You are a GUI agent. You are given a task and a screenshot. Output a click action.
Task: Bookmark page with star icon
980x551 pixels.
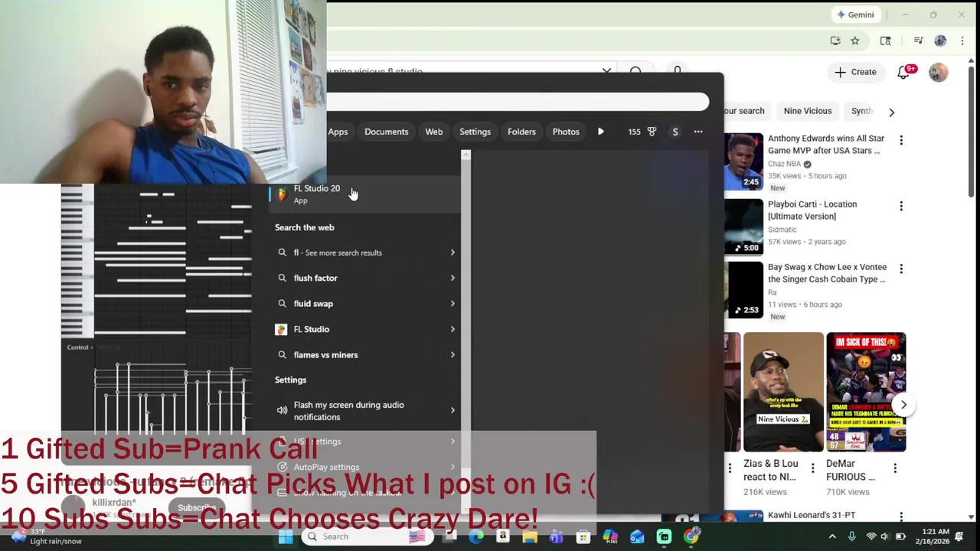pyautogui.click(x=855, y=41)
